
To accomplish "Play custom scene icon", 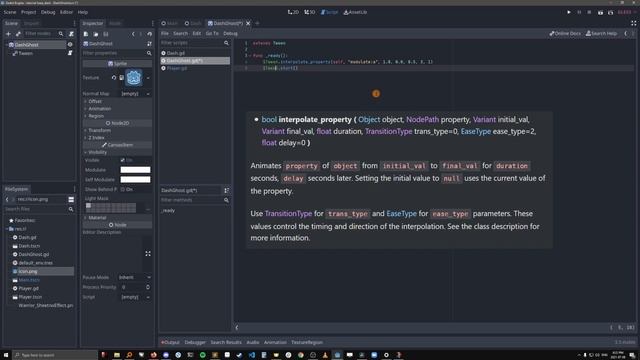I will click(x=611, y=12).
